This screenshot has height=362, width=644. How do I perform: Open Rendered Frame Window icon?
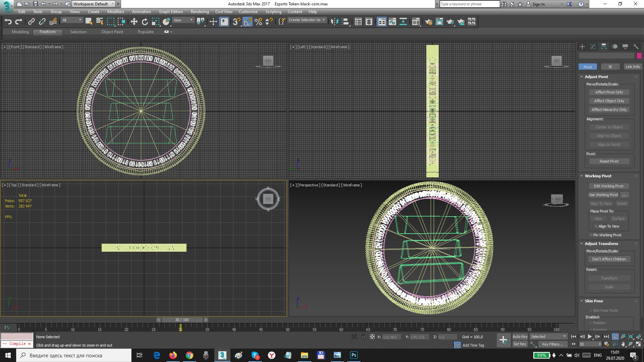tap(439, 22)
